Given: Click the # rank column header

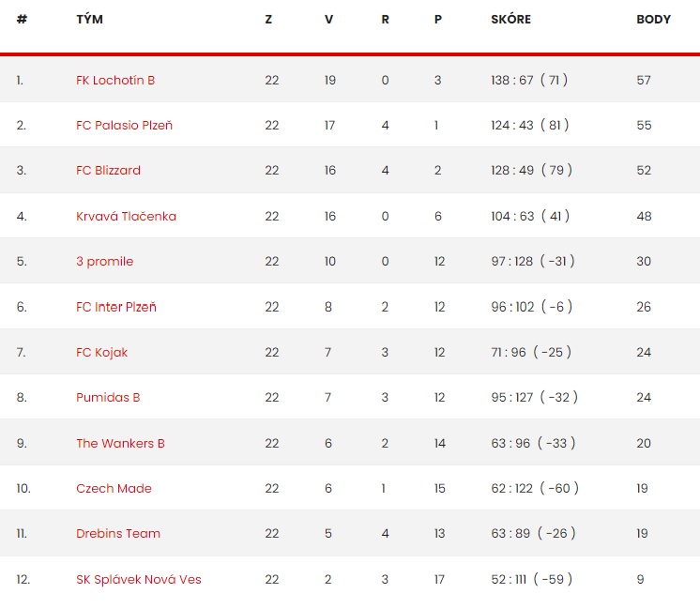Looking at the screenshot, I should pyautogui.click(x=22, y=19).
